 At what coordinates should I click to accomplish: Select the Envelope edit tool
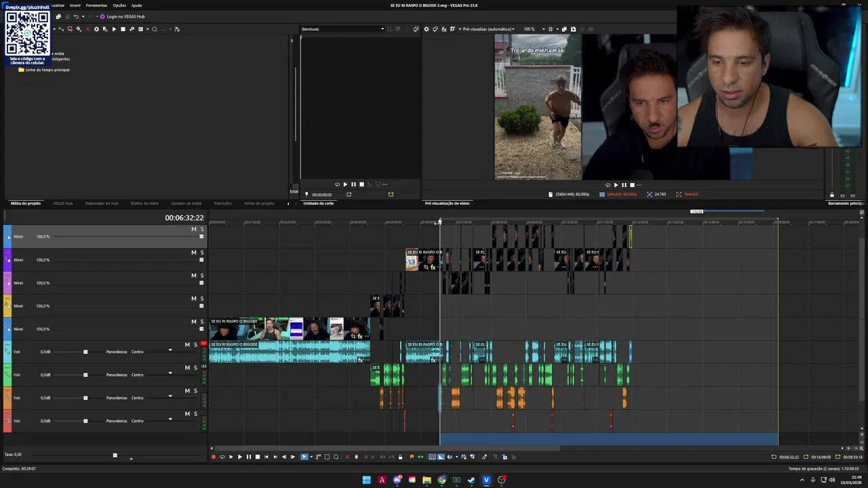318,457
